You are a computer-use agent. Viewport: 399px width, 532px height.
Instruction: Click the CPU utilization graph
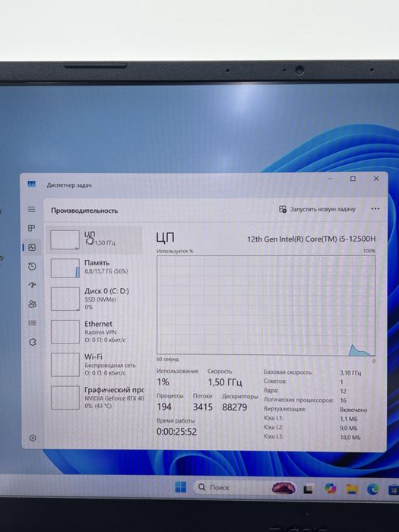[266, 306]
